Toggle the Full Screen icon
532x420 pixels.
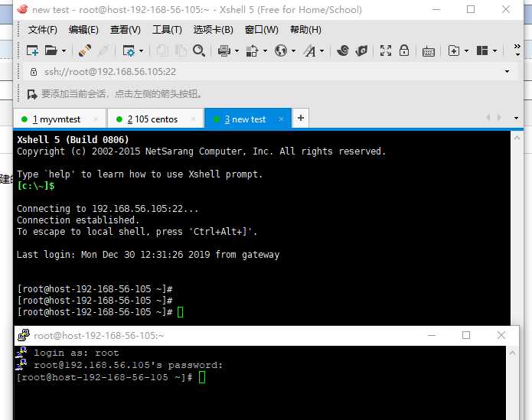386,50
